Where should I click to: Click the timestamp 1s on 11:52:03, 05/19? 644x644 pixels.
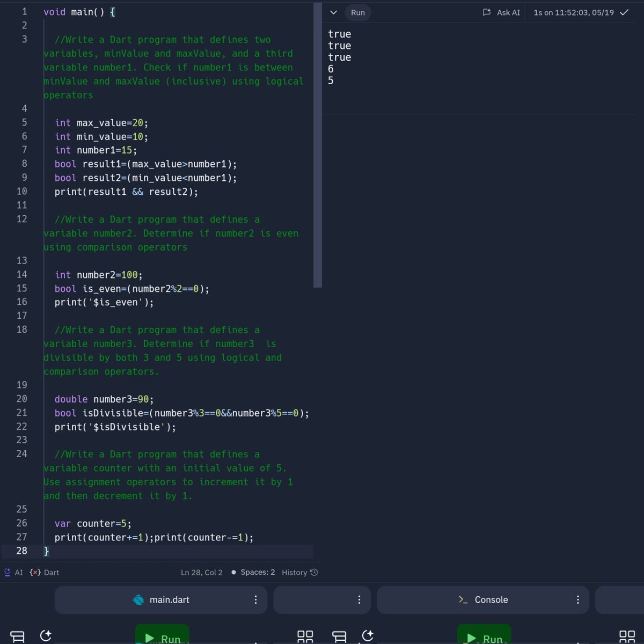[574, 12]
